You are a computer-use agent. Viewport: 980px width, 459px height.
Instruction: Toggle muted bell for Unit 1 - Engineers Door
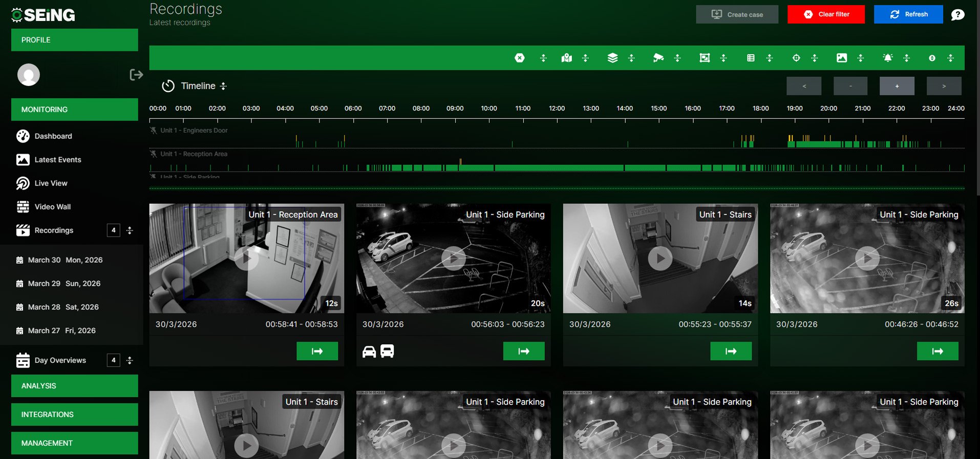(x=153, y=131)
